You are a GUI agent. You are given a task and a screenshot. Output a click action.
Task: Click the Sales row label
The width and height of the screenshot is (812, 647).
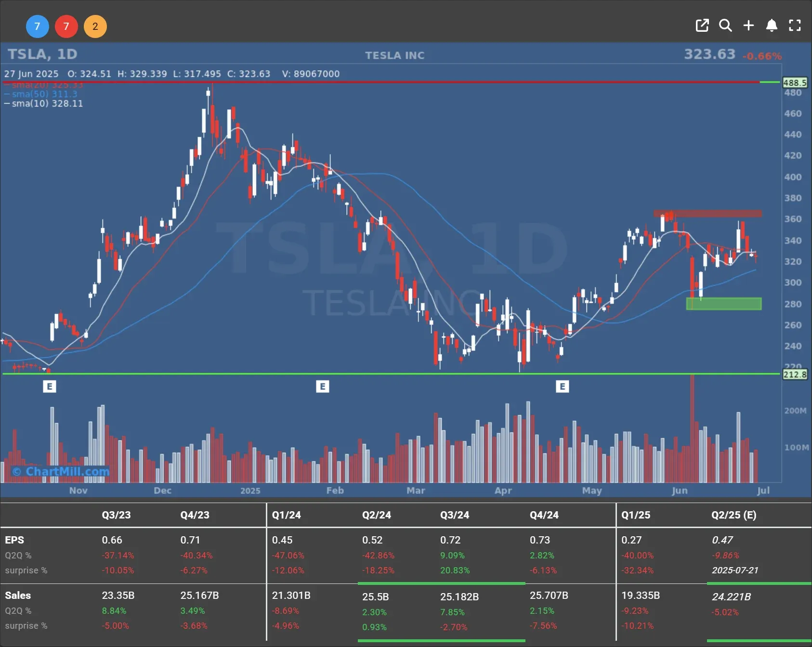coord(18,595)
